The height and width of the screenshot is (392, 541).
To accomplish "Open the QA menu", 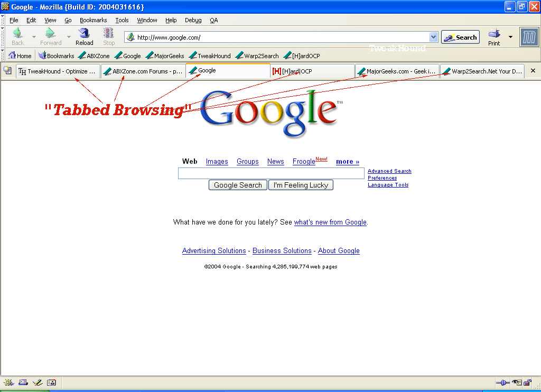I will coord(214,20).
